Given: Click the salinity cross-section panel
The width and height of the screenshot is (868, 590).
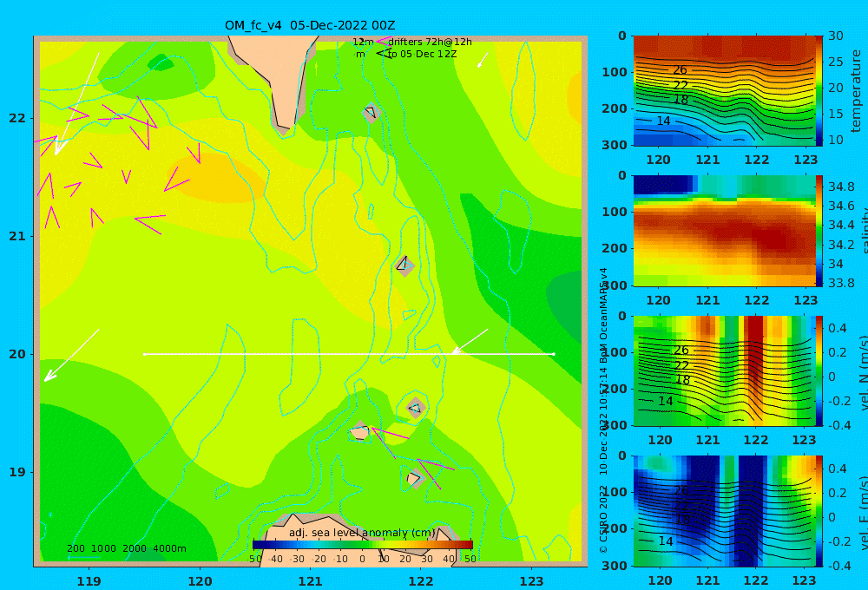Looking at the screenshot, I should pyautogui.click(x=724, y=231).
